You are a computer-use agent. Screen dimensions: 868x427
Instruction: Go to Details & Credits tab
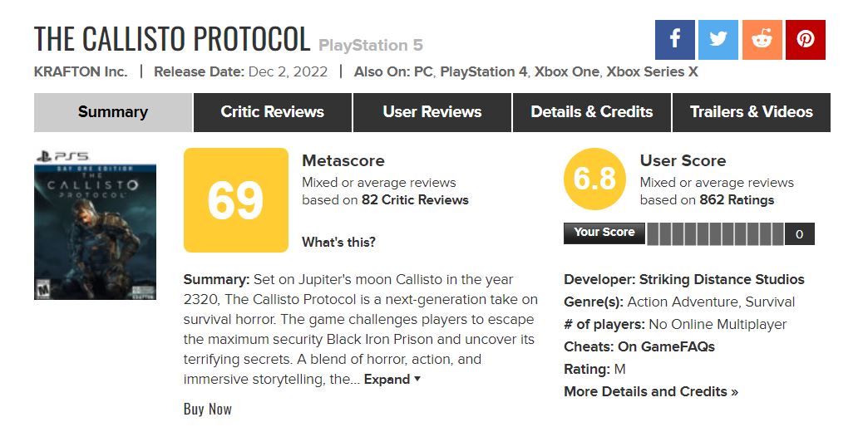point(592,112)
